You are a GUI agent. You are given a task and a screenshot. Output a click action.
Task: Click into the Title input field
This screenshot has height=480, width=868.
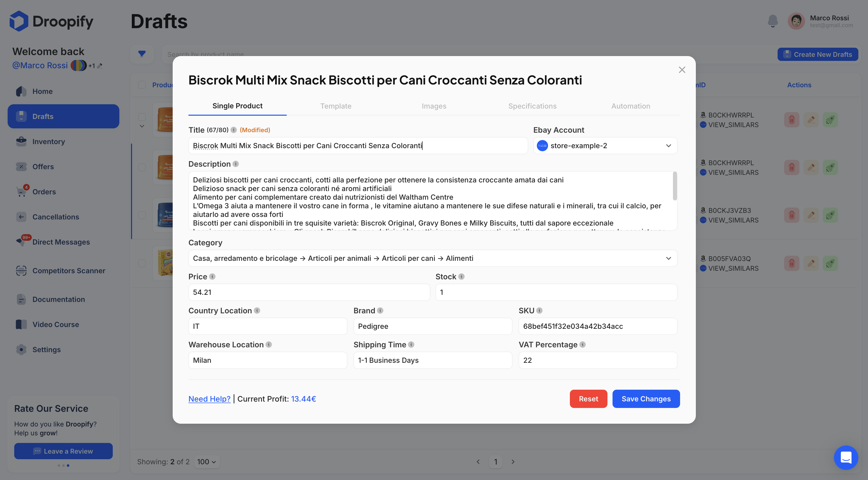click(358, 145)
